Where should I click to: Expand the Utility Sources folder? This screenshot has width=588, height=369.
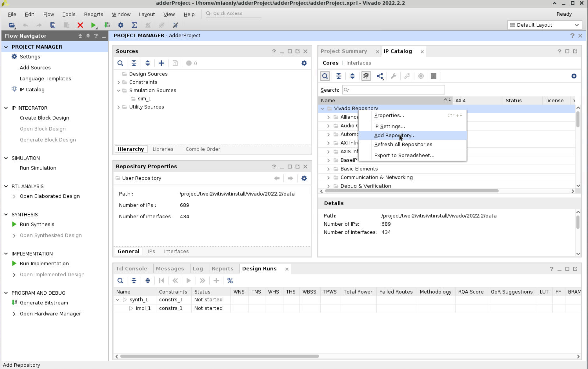pyautogui.click(x=119, y=107)
